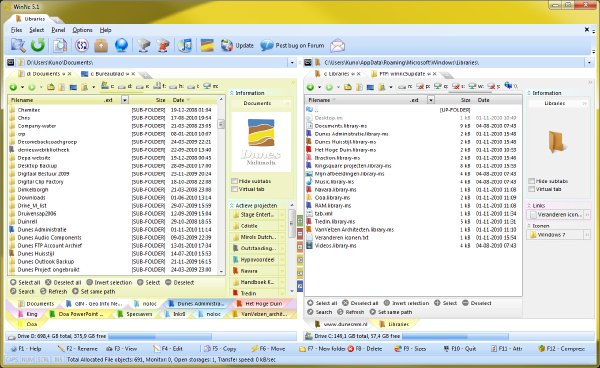
Task: Click Select all in the left panel
Action: click(x=25, y=282)
